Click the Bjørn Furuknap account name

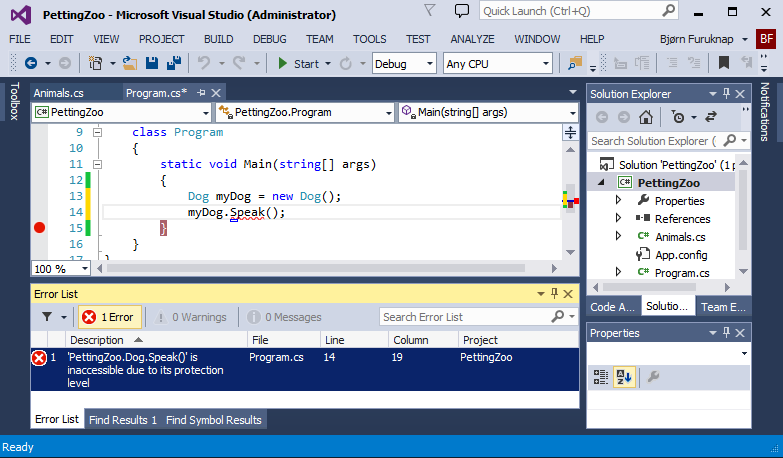(x=697, y=39)
